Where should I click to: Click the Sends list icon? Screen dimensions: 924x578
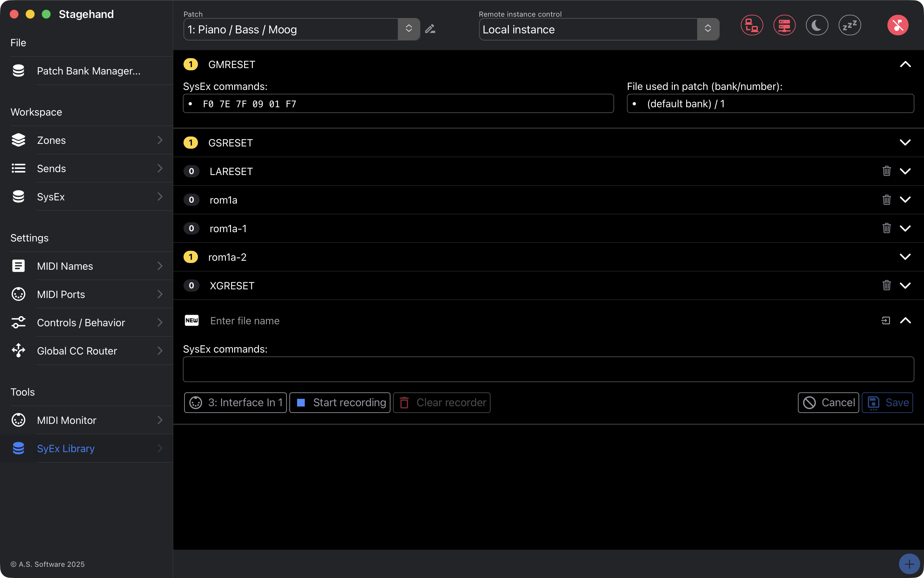tap(18, 168)
